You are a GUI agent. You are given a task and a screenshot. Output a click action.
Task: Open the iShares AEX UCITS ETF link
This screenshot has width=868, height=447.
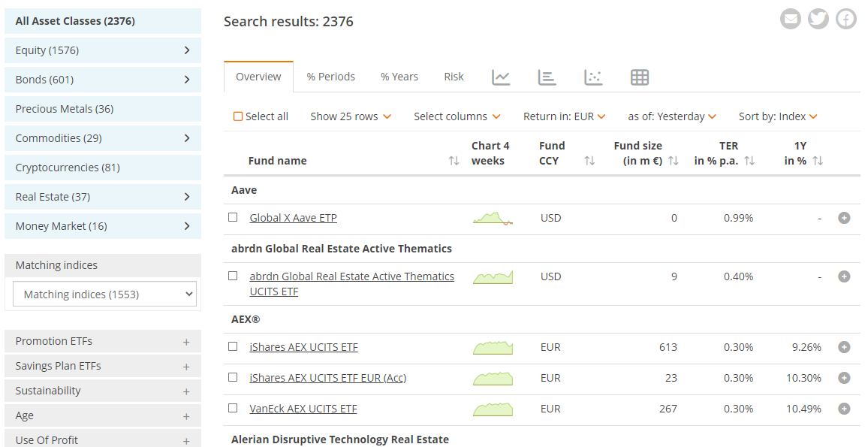(304, 347)
